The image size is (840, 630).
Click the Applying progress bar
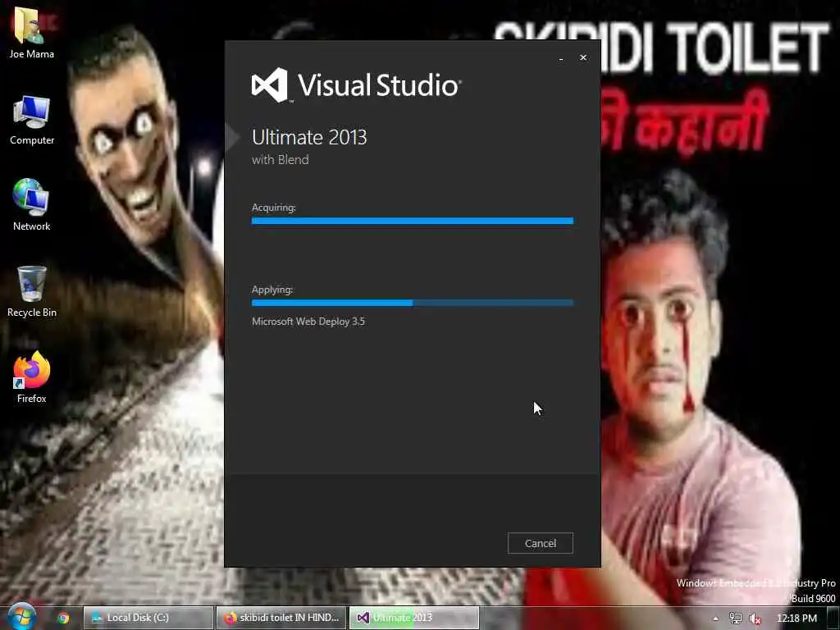[x=413, y=303]
